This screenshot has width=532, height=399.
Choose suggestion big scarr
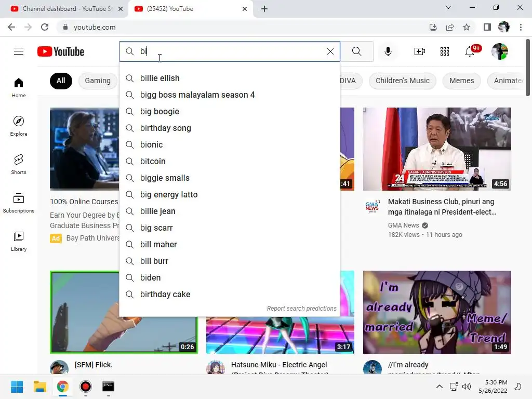pos(230,228)
